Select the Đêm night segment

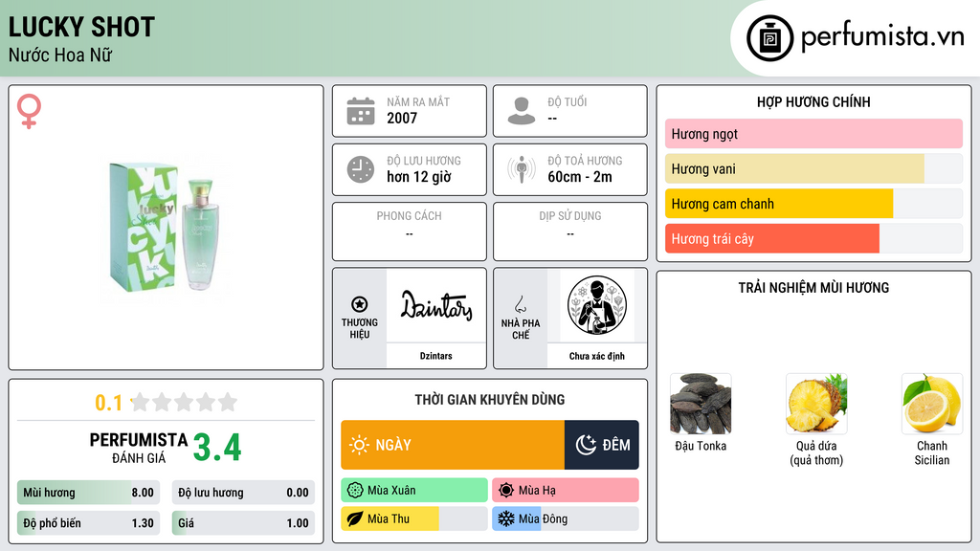point(602,445)
